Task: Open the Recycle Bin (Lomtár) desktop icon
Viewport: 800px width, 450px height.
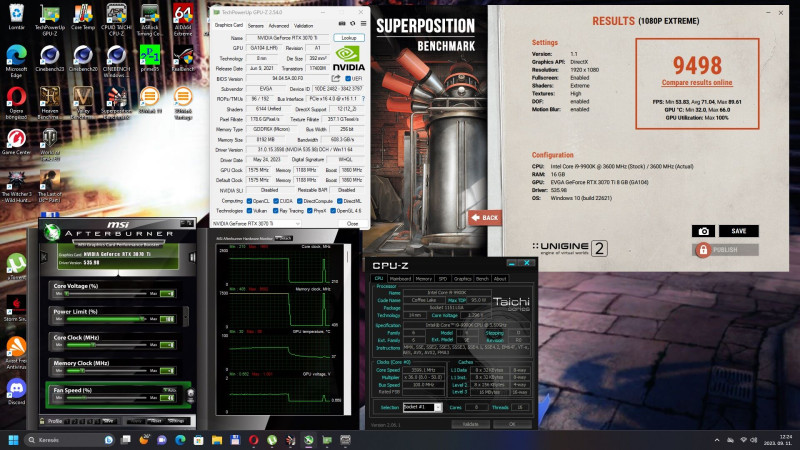Action: [16, 17]
